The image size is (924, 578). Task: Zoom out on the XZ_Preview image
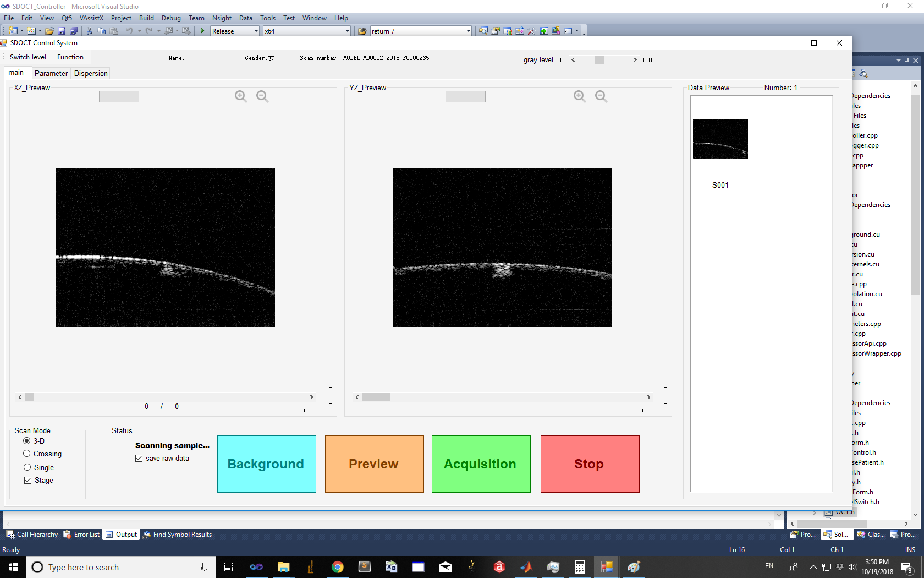(x=262, y=96)
